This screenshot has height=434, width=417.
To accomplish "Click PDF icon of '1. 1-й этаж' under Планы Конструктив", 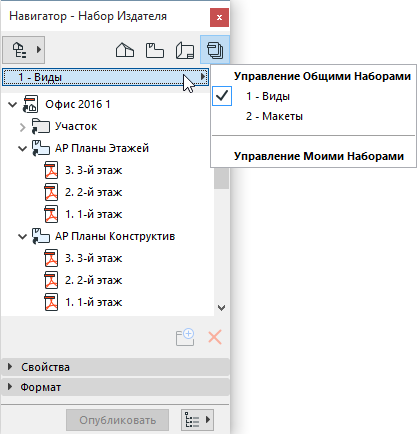I will coord(51,302).
